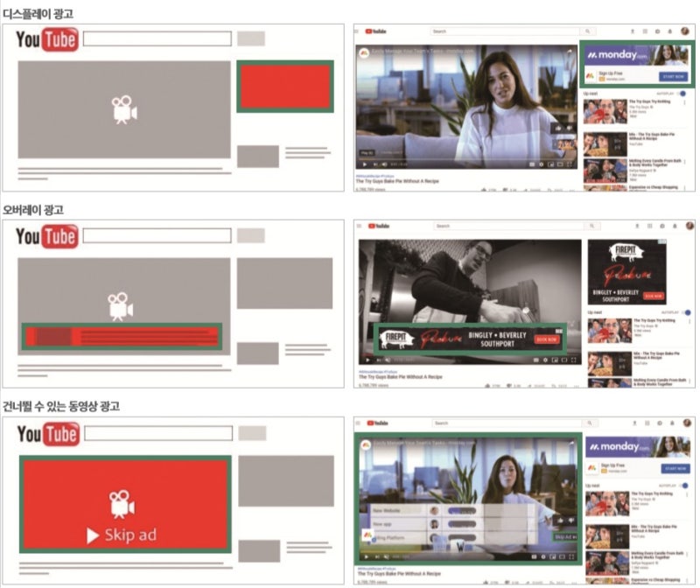Play video in overlay ad screenshot

pos(367,360)
